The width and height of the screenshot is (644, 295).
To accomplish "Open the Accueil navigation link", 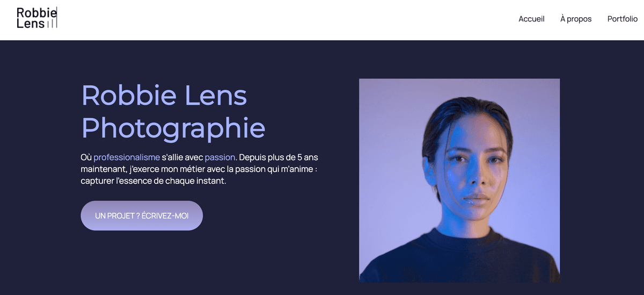I will [531, 19].
